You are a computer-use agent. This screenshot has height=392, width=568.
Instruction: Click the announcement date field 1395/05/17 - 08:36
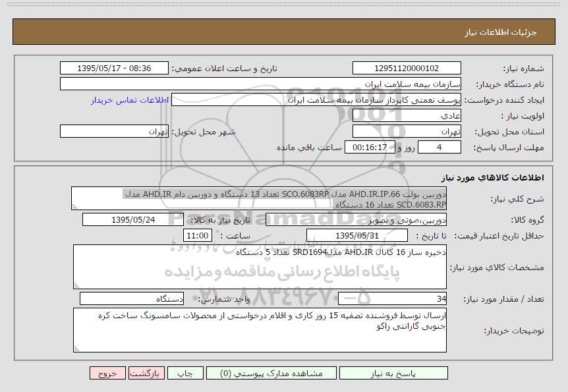click(x=114, y=68)
